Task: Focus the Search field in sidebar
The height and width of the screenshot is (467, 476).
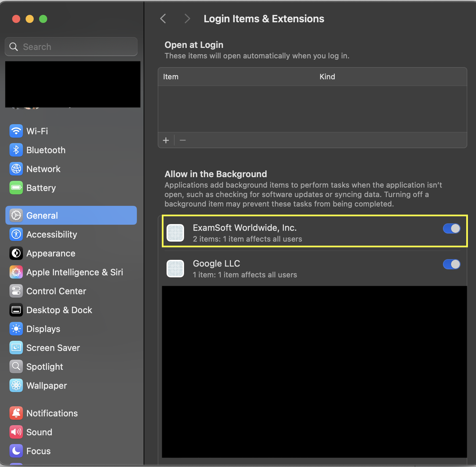Action: point(71,47)
